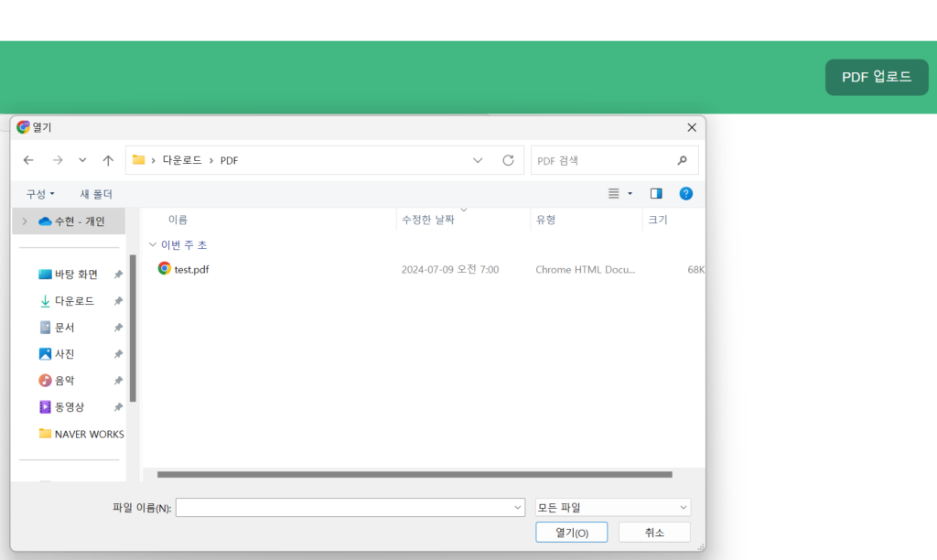Open the 다운로드 folder in sidebar
This screenshot has width=937, height=560.
74,301
